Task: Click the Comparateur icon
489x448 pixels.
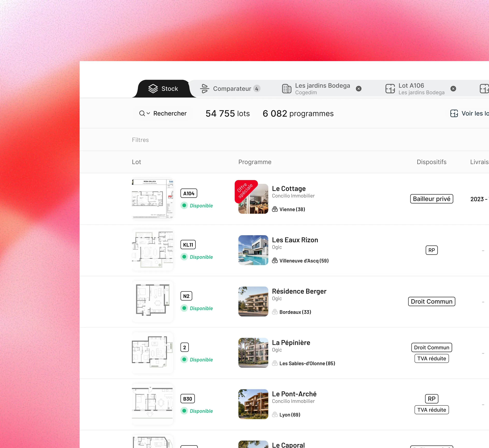Action: [204, 89]
